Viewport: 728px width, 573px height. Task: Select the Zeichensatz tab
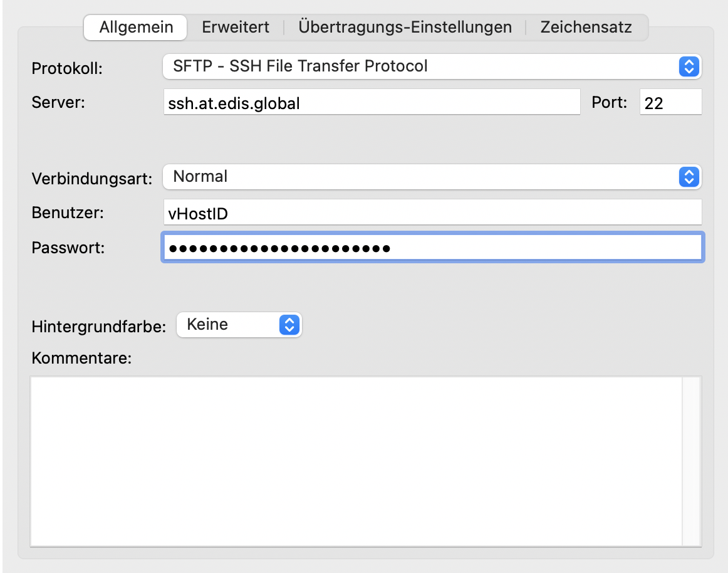586,28
